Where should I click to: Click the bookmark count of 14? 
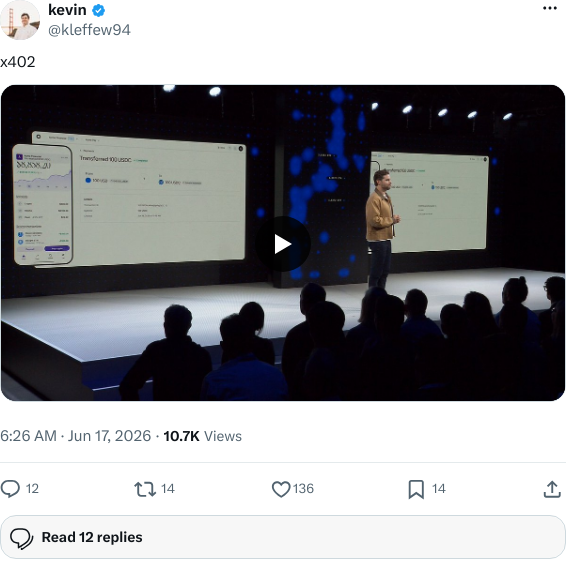439,489
